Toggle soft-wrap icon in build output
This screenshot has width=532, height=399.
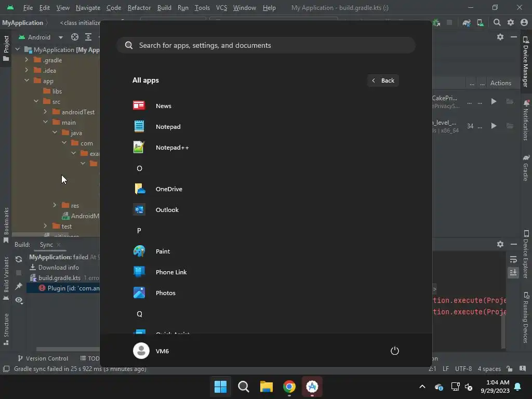[x=513, y=260]
